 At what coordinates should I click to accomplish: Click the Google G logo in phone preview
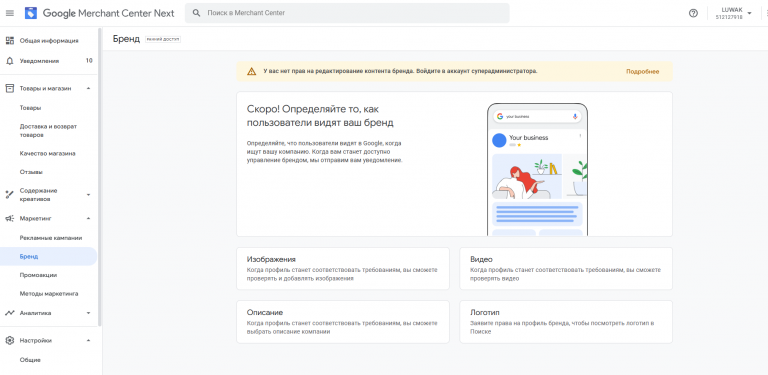[500, 117]
